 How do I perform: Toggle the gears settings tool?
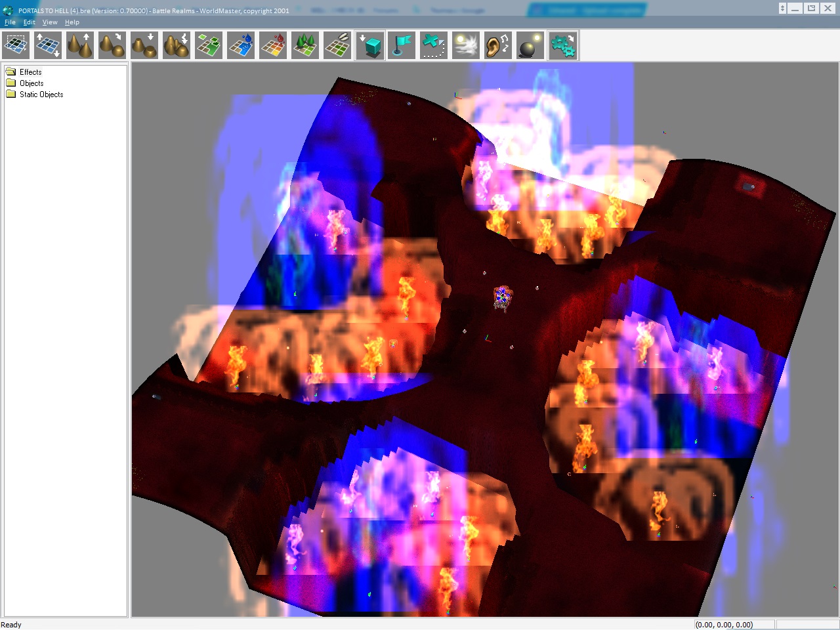(x=562, y=46)
